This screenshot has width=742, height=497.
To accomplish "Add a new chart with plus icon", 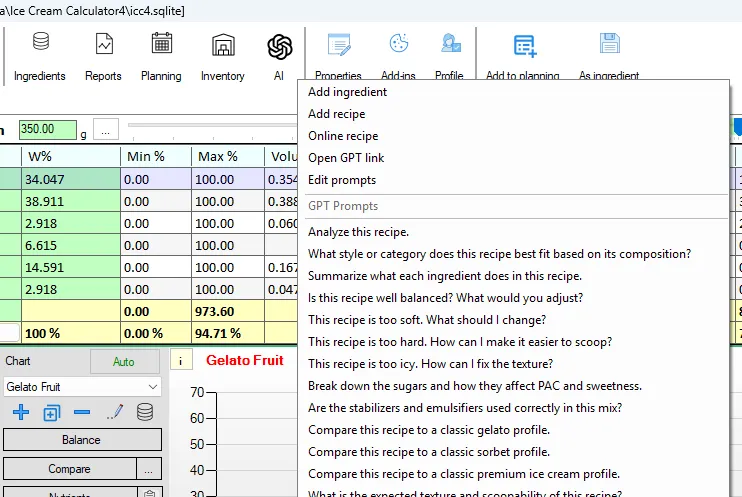I will (20, 412).
